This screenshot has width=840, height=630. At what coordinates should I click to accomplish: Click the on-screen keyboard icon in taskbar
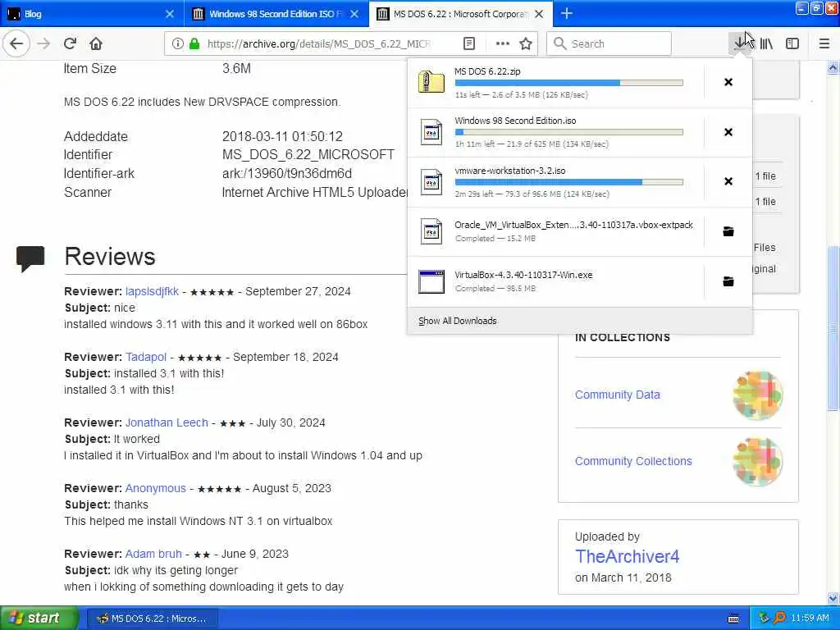pyautogui.click(x=734, y=619)
